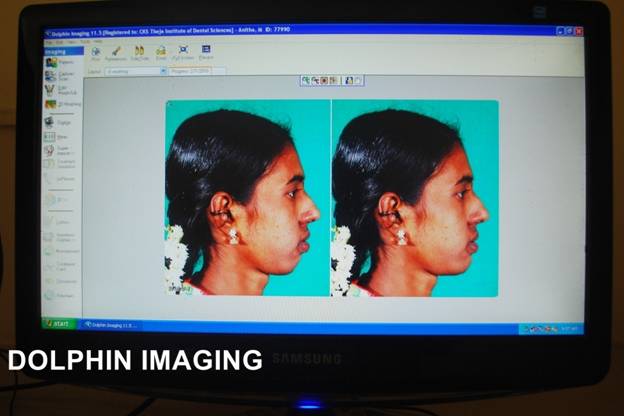Select the right profile photo
Screen dimensions: 624x416
415,198
